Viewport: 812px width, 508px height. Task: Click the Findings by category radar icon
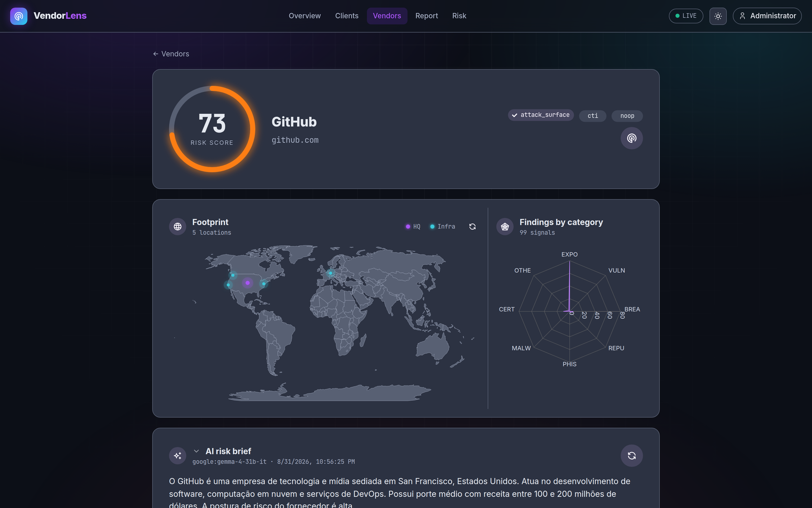[505, 227]
